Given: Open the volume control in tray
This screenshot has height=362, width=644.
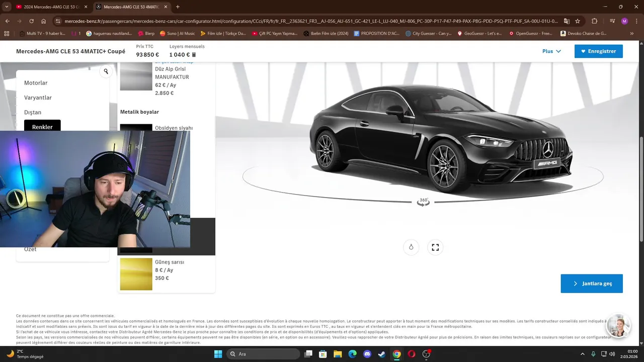Looking at the screenshot, I should [612, 354].
